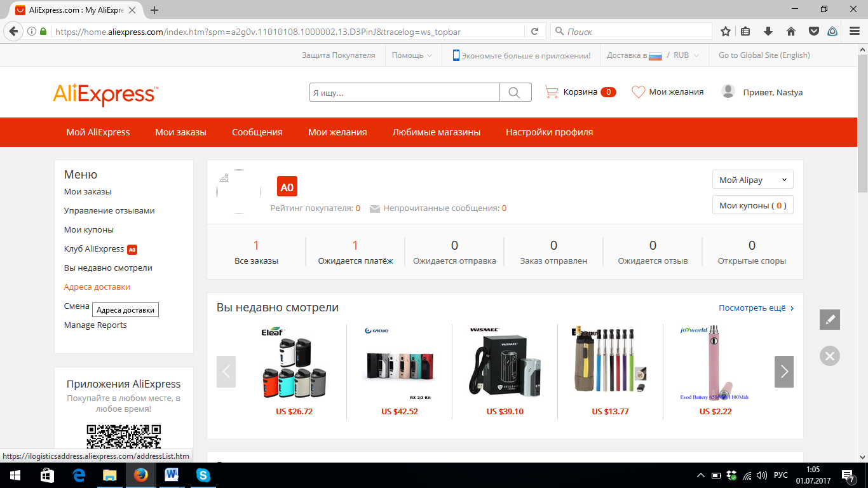The width and height of the screenshot is (868, 488).
Task: Expand the Мой Alipay dropdown
Action: 753,180
